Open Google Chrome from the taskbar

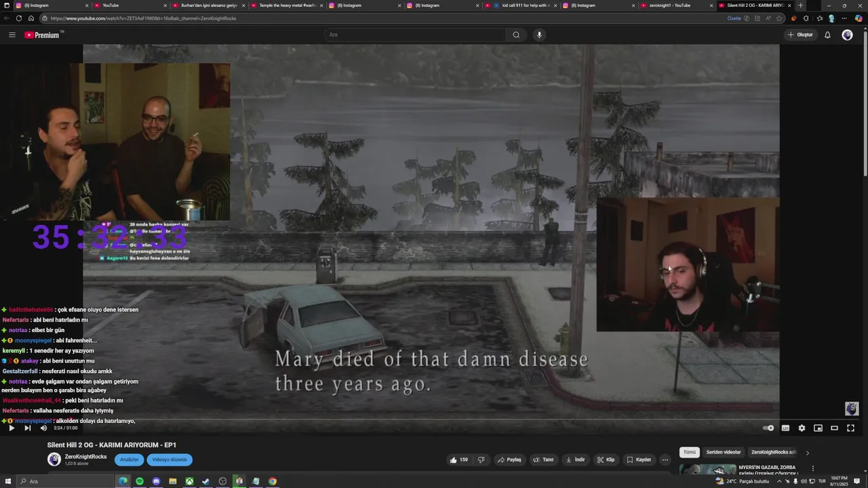point(272,481)
